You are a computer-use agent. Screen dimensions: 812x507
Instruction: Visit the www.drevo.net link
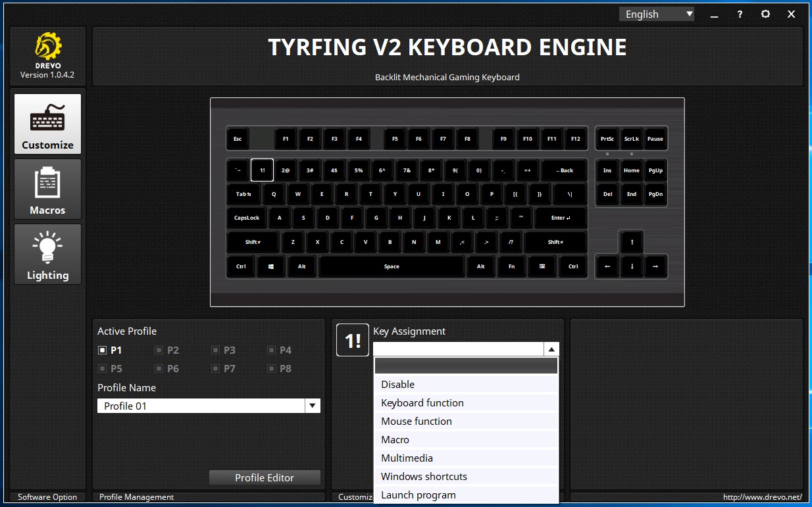[x=762, y=497]
